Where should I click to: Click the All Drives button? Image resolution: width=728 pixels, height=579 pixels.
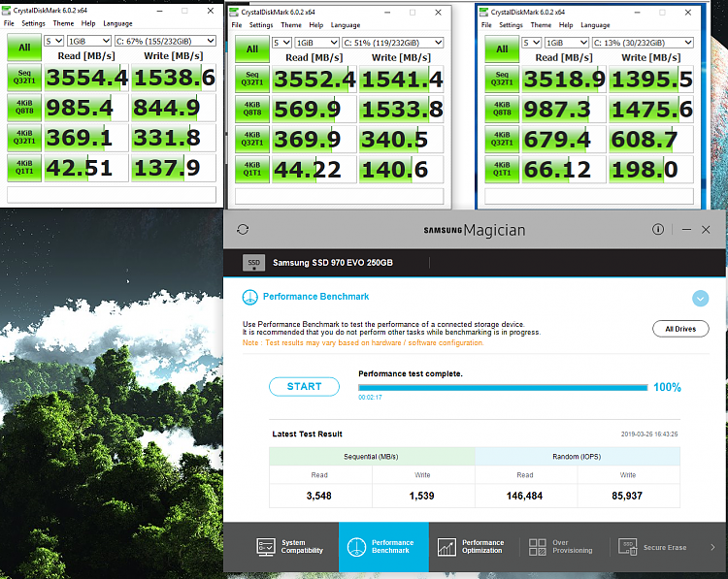pyautogui.click(x=680, y=329)
